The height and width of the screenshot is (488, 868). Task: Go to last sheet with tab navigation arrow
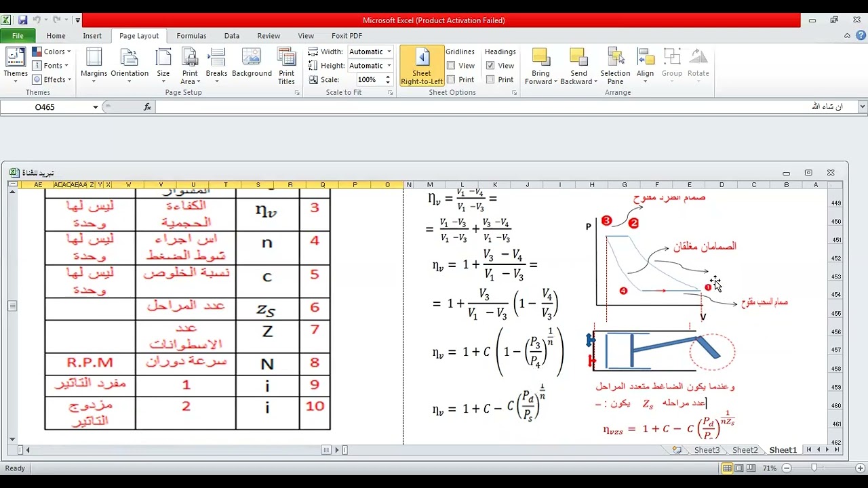[837, 450]
